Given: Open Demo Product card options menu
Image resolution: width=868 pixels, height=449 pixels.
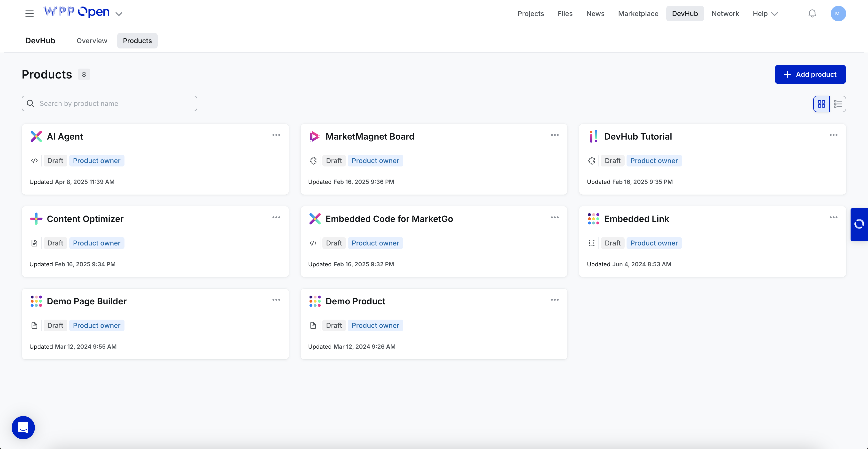Looking at the screenshot, I should point(555,300).
